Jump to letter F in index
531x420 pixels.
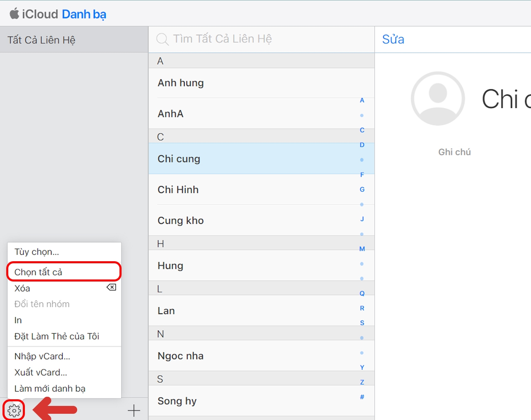pyautogui.click(x=362, y=175)
